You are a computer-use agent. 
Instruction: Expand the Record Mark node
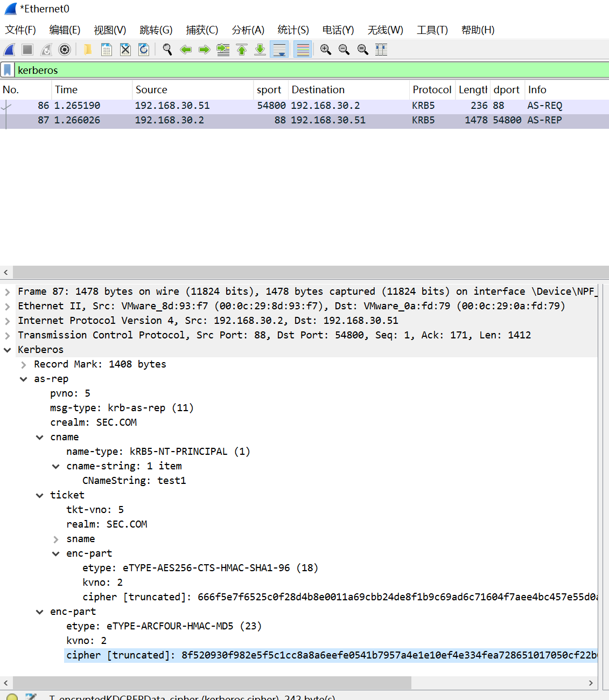point(24,365)
